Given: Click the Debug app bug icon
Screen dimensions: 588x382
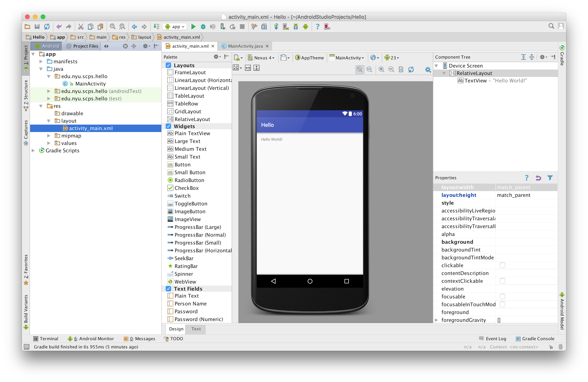Looking at the screenshot, I should pos(203,27).
